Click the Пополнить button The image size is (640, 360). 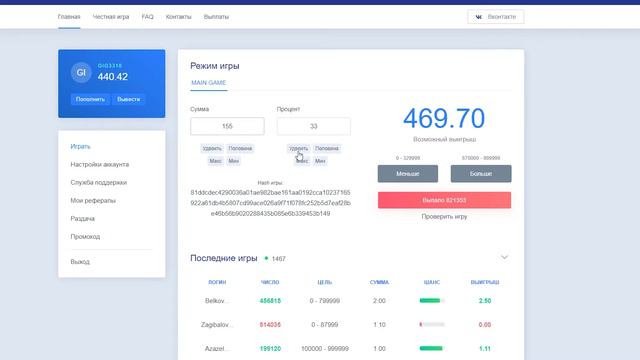pos(90,99)
